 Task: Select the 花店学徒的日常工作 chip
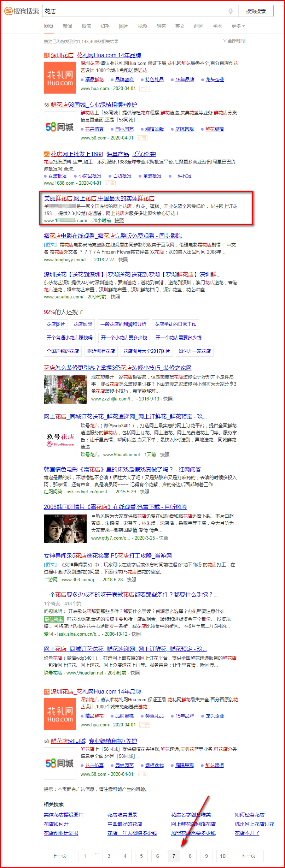point(176,324)
